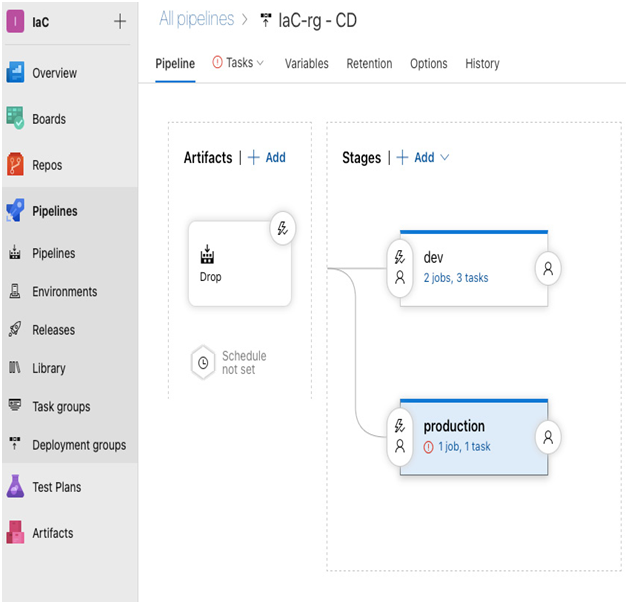Add a new stage
Viewport: 628px width, 604px height.
(x=415, y=157)
